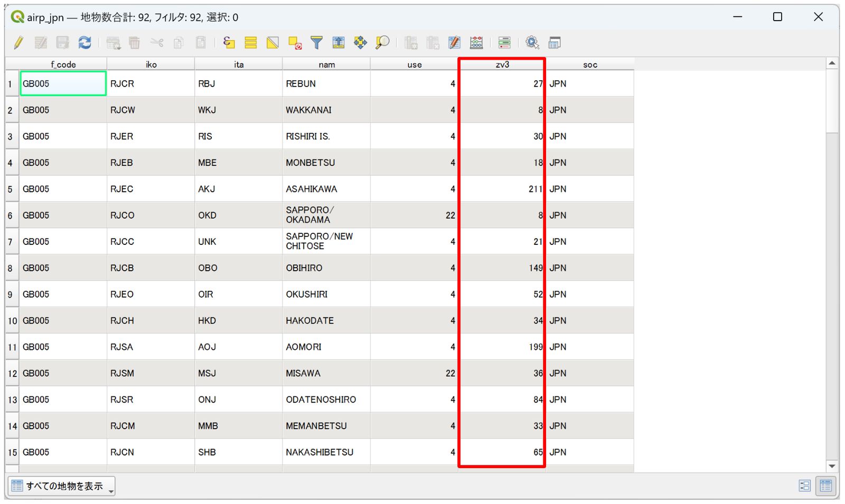Toggle editing mode with the pencil icon
845x504 pixels.
coord(18,43)
